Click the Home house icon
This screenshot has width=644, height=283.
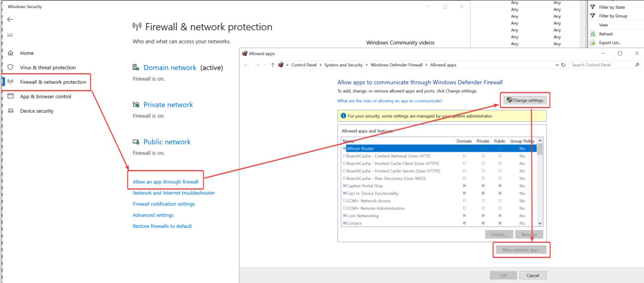click(10, 53)
